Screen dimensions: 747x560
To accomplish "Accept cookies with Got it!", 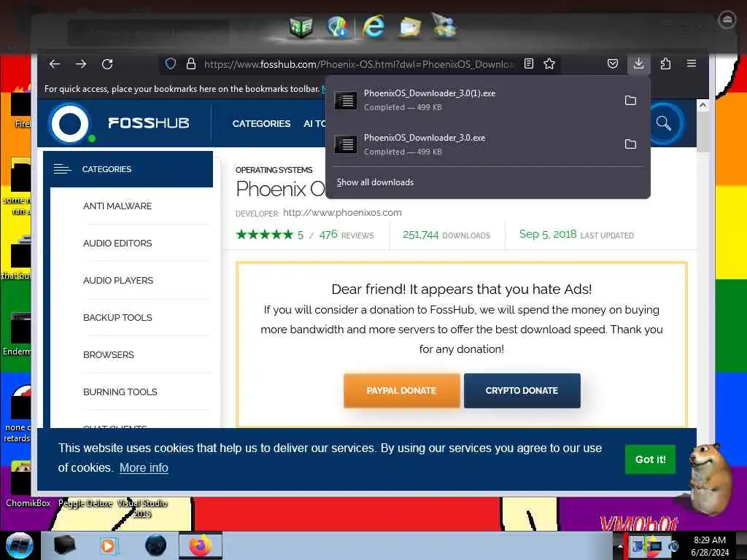I will 650,459.
